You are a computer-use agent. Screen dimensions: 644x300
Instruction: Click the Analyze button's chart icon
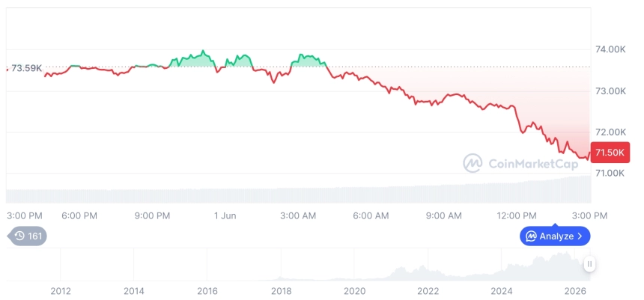[x=532, y=236]
